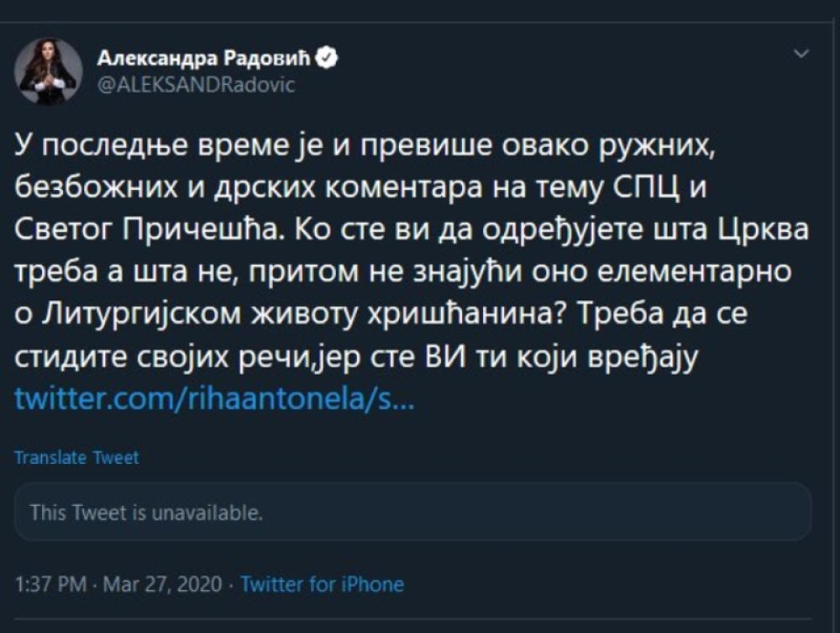The width and height of the screenshot is (840, 633).
Task: Click the blue verified badge icon
Action: pyautogui.click(x=330, y=58)
